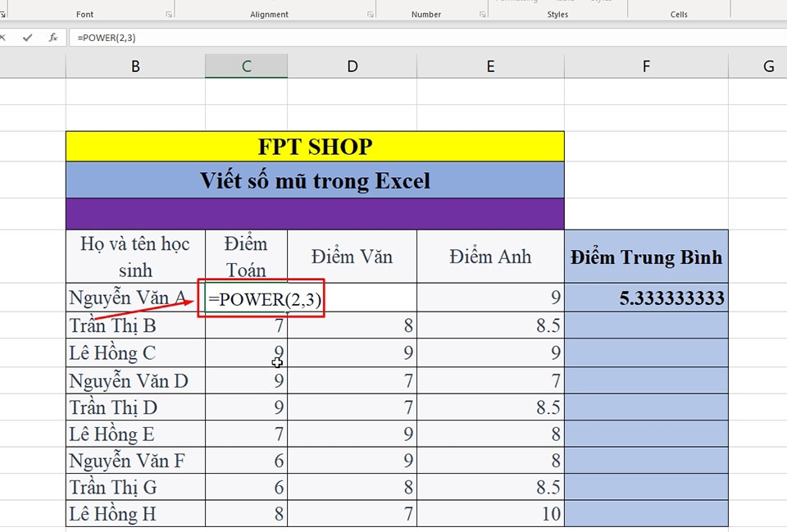Open the Number format dialog launcher icon
Viewport: 787px width, 532px height.
[482, 14]
